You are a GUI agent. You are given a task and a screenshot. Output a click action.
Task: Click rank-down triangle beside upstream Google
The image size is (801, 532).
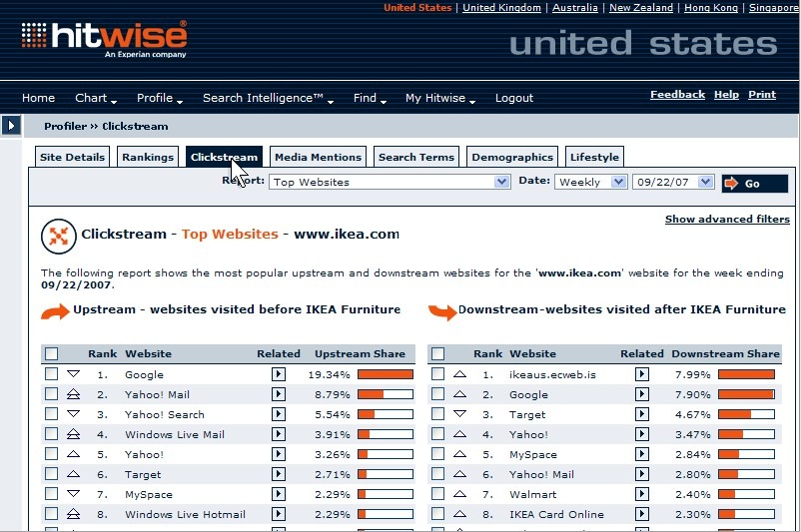[x=74, y=373]
